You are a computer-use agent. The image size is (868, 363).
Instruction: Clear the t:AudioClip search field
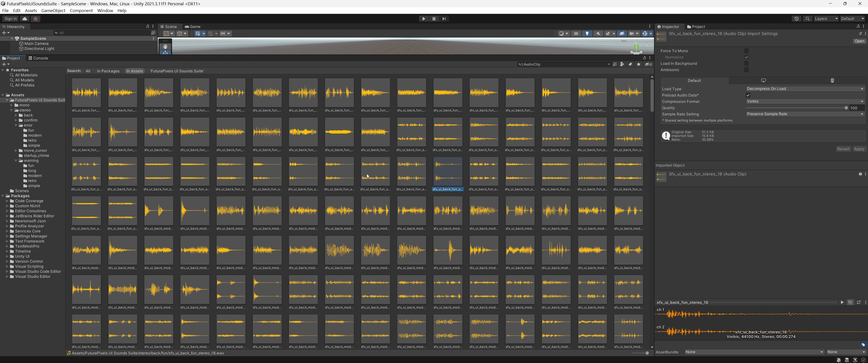(609, 64)
